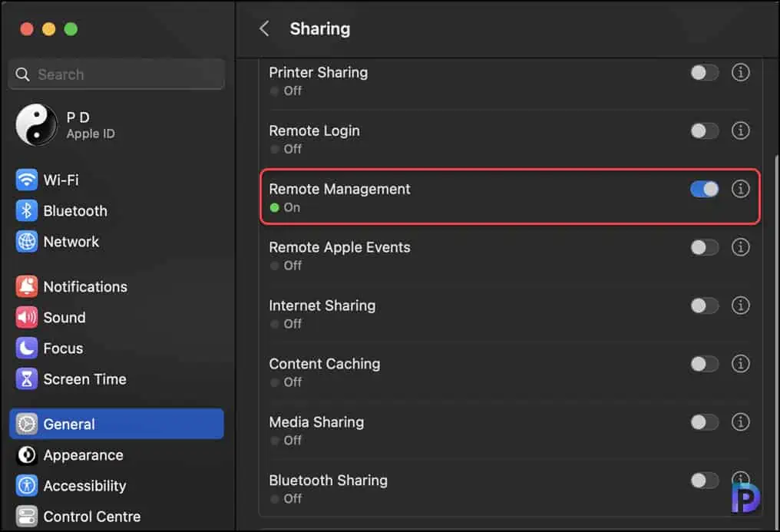Open the Network settings pane

click(x=117, y=242)
